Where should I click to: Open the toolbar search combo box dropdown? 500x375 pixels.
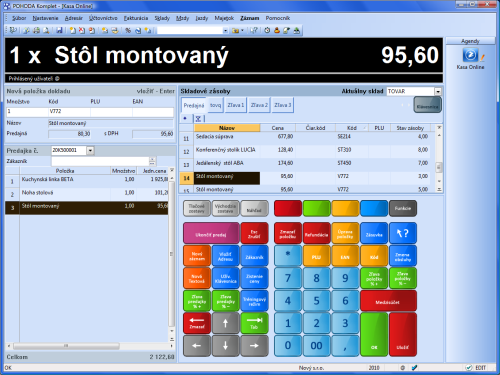225,30
